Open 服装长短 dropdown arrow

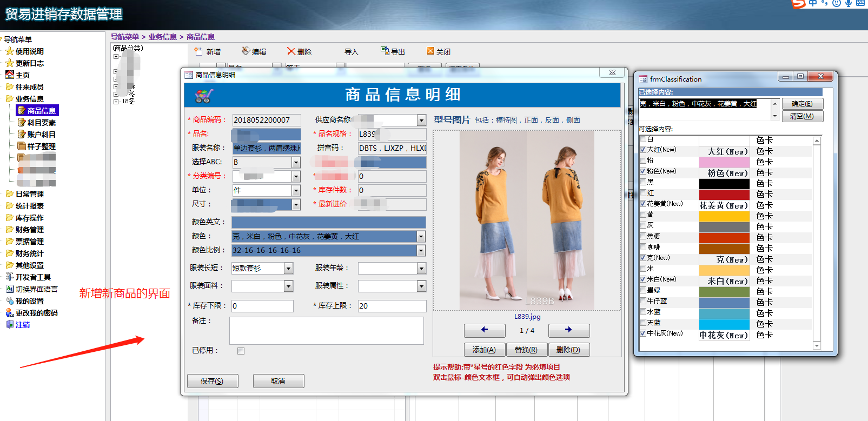pos(288,268)
